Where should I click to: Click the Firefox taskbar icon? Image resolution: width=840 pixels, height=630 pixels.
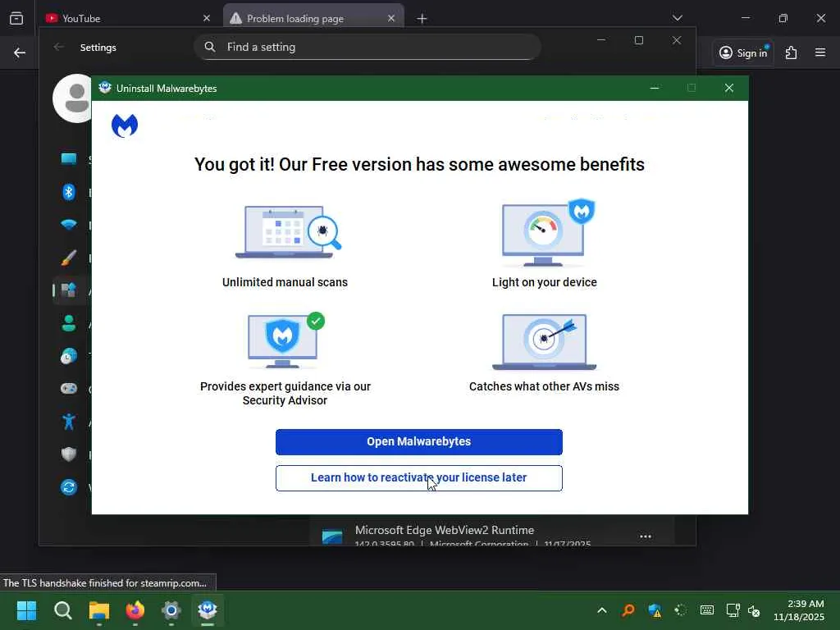click(135, 610)
